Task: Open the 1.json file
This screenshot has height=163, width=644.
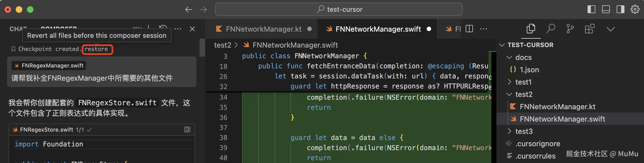Action: (529, 70)
